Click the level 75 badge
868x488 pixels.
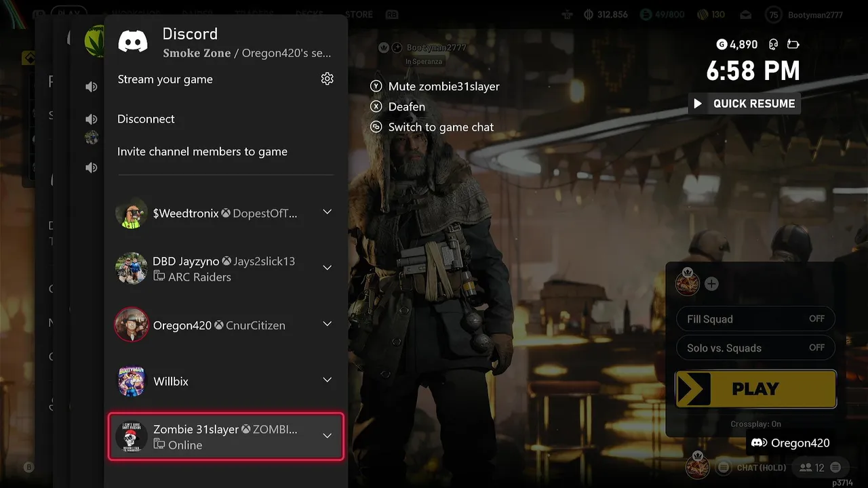[x=774, y=15]
